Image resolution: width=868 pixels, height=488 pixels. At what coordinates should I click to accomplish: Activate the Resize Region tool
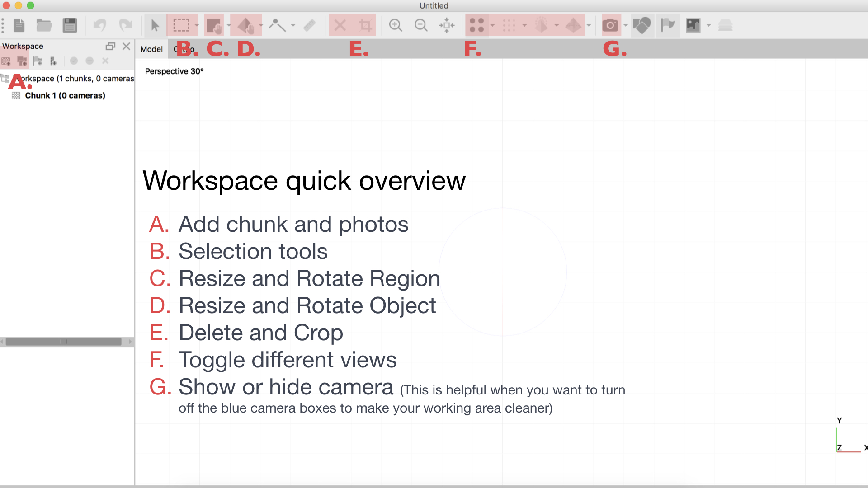tap(214, 25)
